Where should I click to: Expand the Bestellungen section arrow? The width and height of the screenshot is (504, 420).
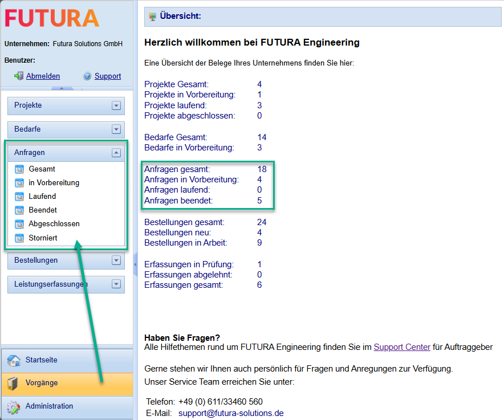tap(116, 260)
